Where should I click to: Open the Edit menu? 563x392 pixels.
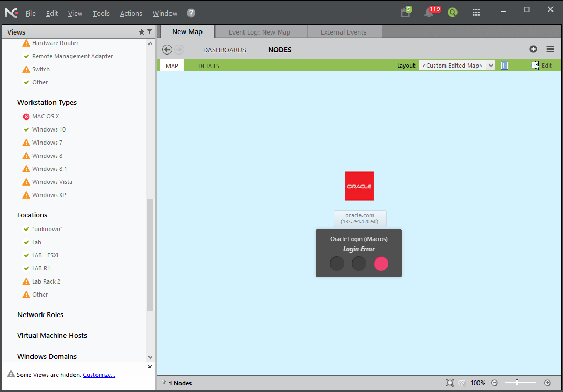(x=52, y=13)
